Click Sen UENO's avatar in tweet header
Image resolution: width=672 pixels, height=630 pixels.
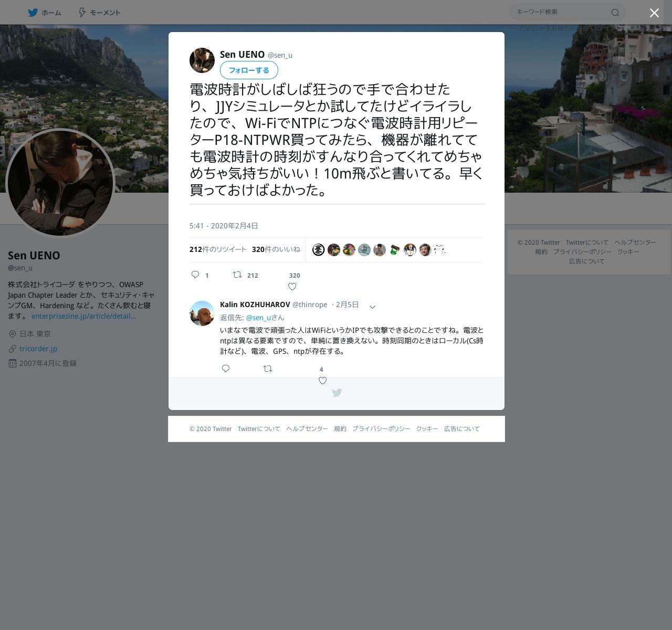point(202,60)
